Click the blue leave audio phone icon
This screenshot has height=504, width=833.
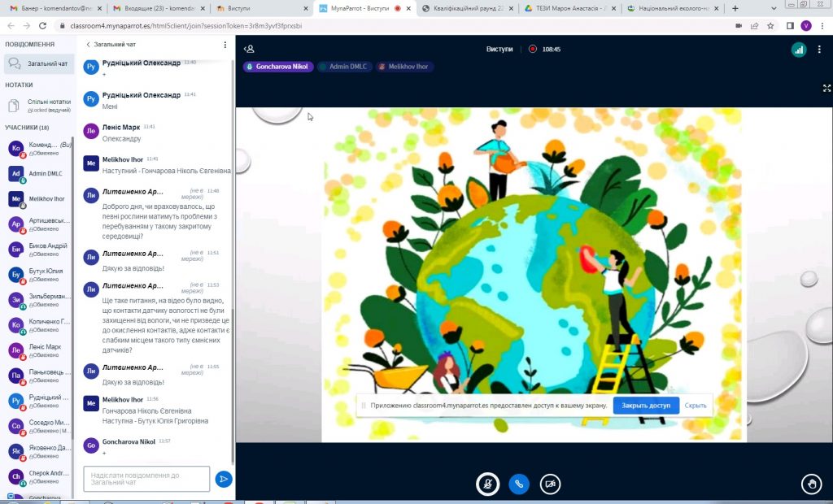tap(519, 484)
